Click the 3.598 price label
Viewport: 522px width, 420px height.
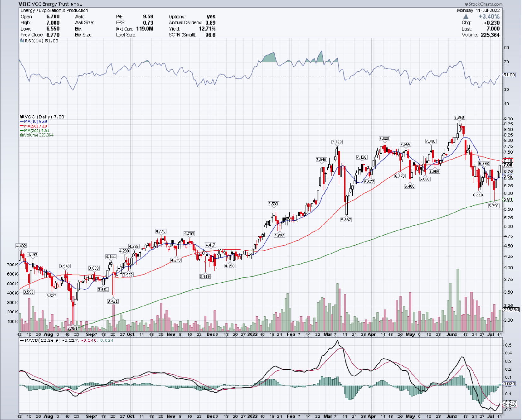(x=28, y=292)
